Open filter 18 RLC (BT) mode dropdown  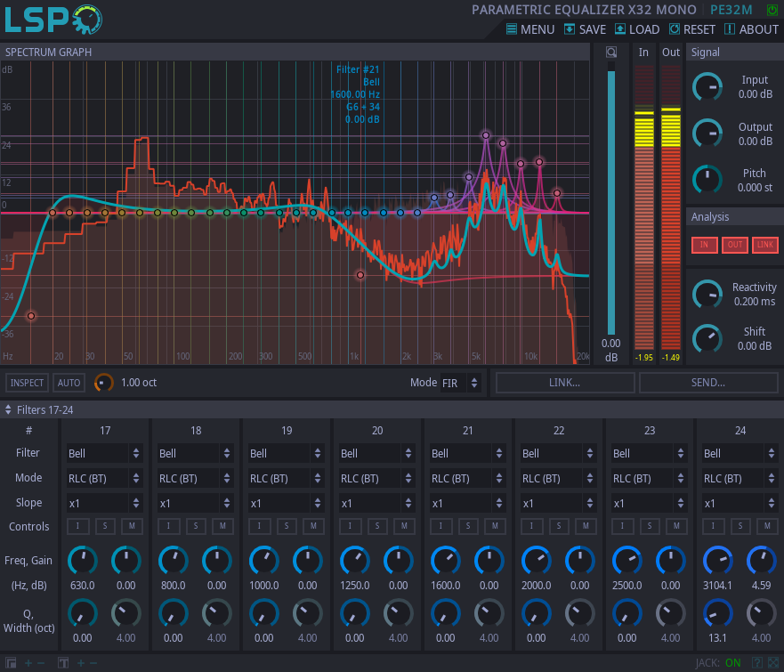[x=196, y=479]
